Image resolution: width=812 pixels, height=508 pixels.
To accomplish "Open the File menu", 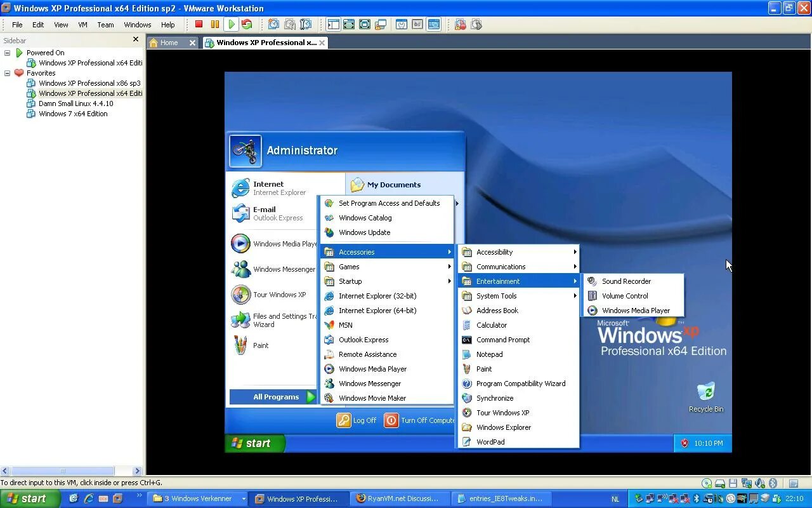I will [x=17, y=25].
